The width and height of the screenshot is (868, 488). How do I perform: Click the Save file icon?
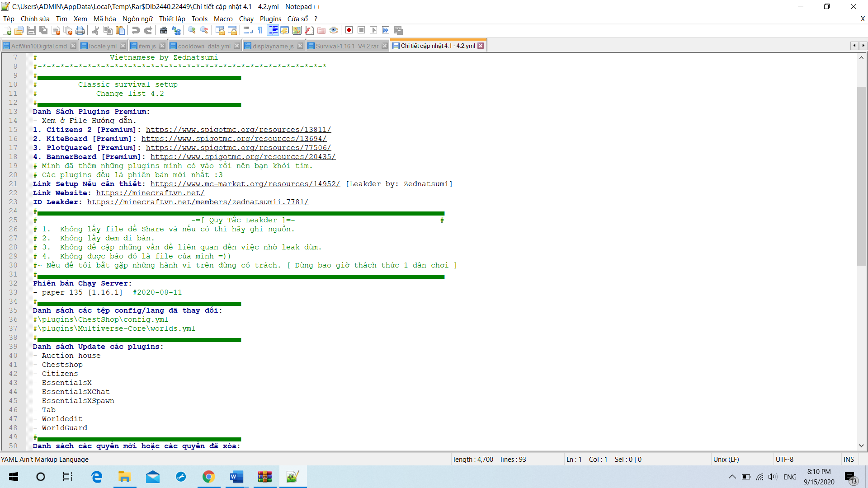pyautogui.click(x=31, y=30)
